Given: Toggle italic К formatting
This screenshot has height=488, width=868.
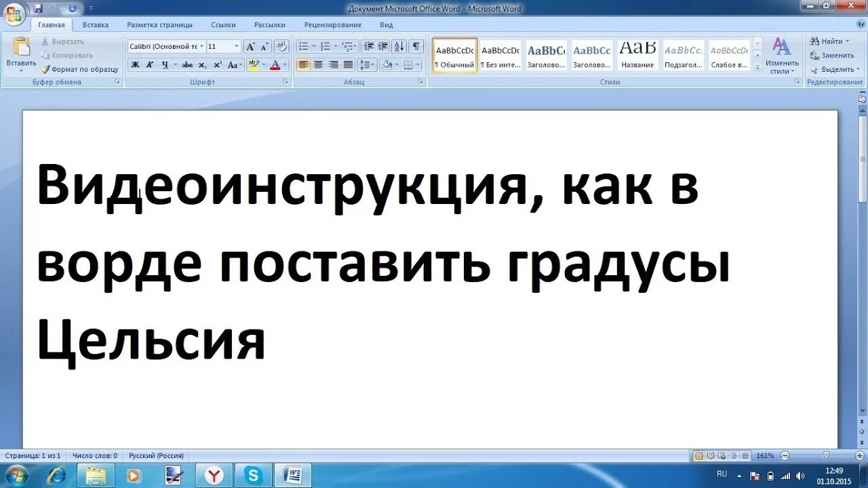Looking at the screenshot, I should click(149, 65).
